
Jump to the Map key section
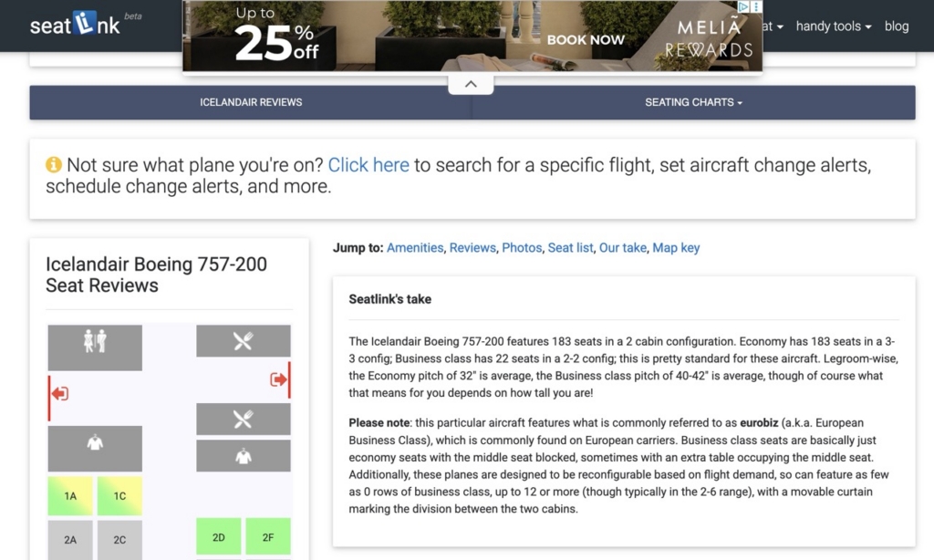pos(676,248)
